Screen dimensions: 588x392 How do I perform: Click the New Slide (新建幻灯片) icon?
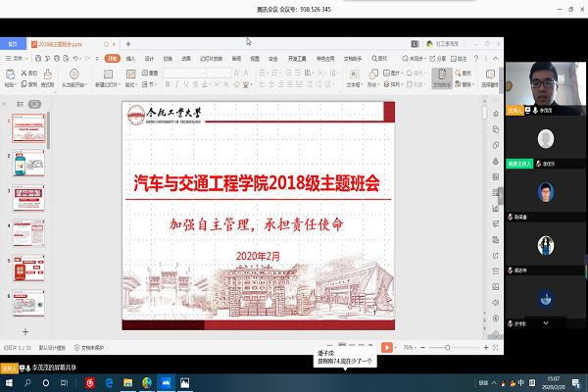coord(108,73)
